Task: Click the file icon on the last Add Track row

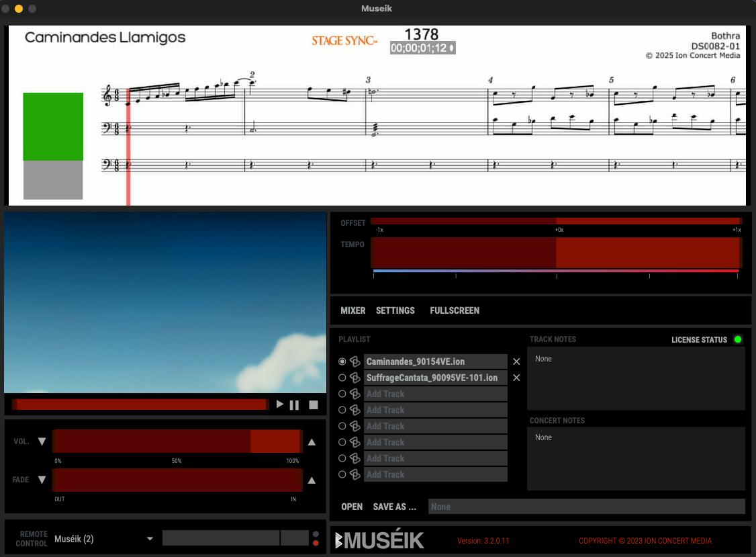Action: click(355, 474)
